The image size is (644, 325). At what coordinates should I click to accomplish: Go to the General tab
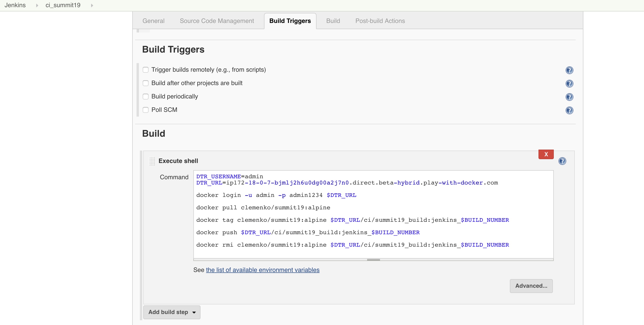click(x=153, y=21)
